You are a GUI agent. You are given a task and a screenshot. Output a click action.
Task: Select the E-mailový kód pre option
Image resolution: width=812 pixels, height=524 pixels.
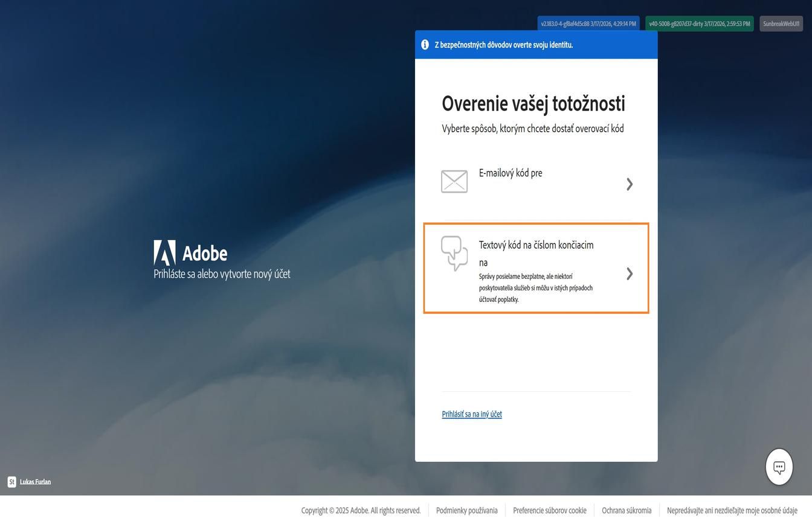pos(536,181)
